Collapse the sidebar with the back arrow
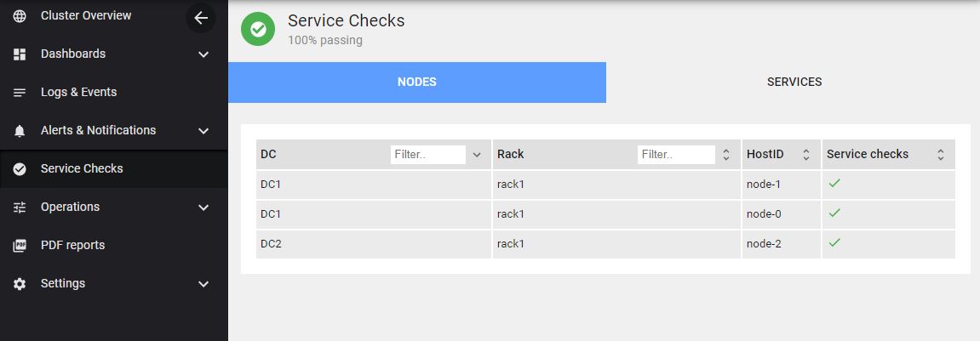This screenshot has width=980, height=341. [x=201, y=18]
